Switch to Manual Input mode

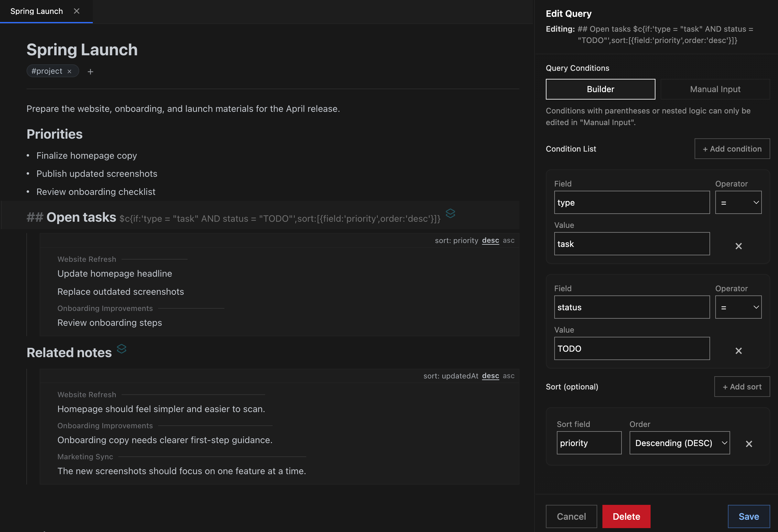[715, 89]
